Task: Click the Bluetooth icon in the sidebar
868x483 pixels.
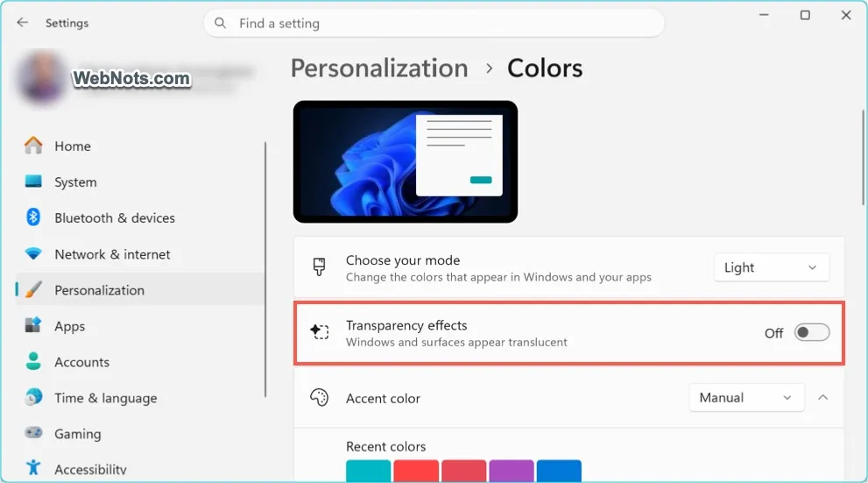Action: coord(33,217)
